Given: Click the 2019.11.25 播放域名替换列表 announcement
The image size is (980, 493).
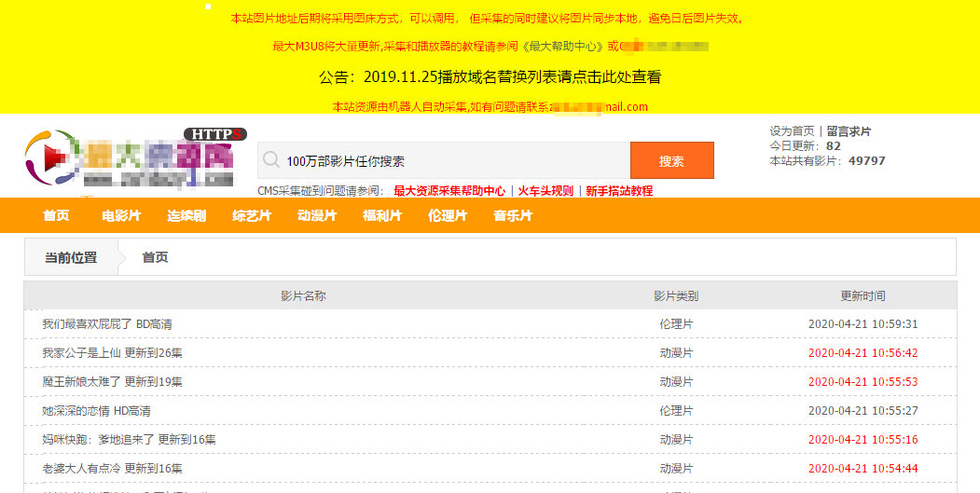Looking at the screenshot, I should pyautogui.click(x=490, y=76).
